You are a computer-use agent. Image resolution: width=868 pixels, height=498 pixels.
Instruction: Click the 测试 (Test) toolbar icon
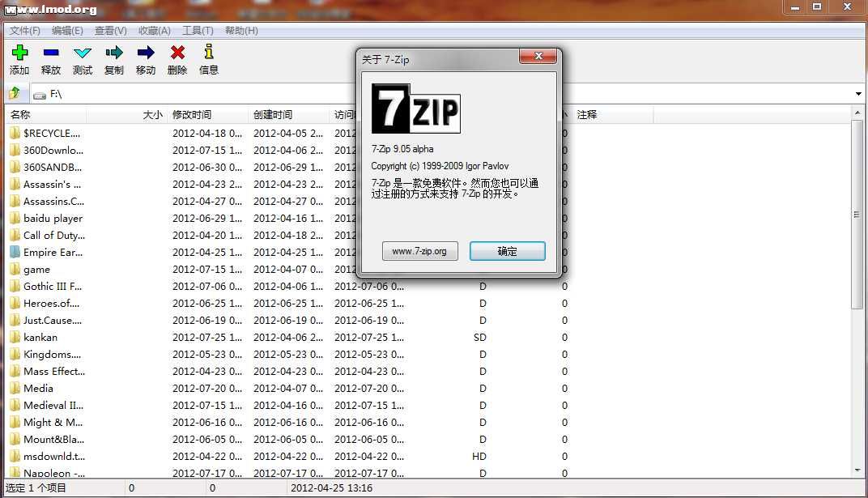point(83,53)
